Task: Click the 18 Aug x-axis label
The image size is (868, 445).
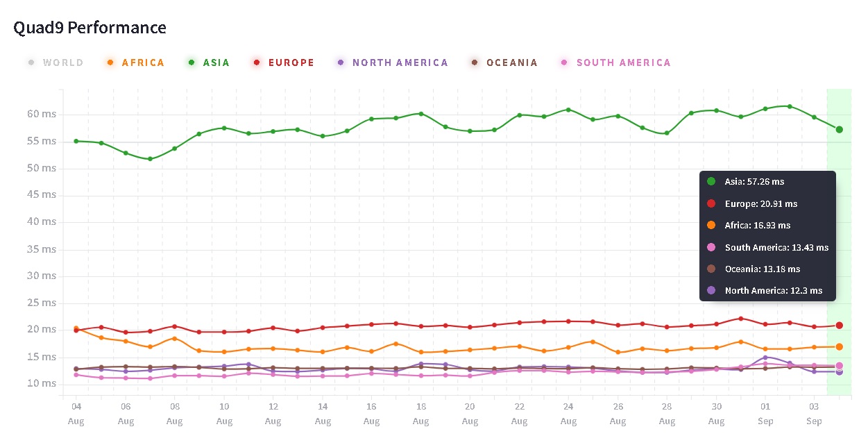Action: pos(420,414)
